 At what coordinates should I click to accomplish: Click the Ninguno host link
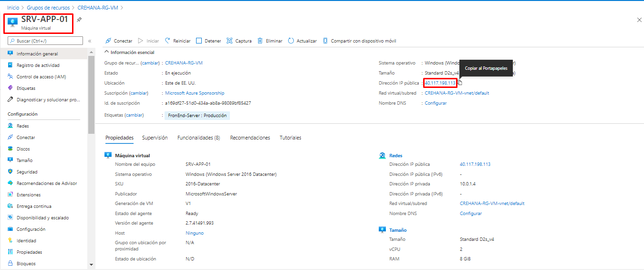[195, 233]
